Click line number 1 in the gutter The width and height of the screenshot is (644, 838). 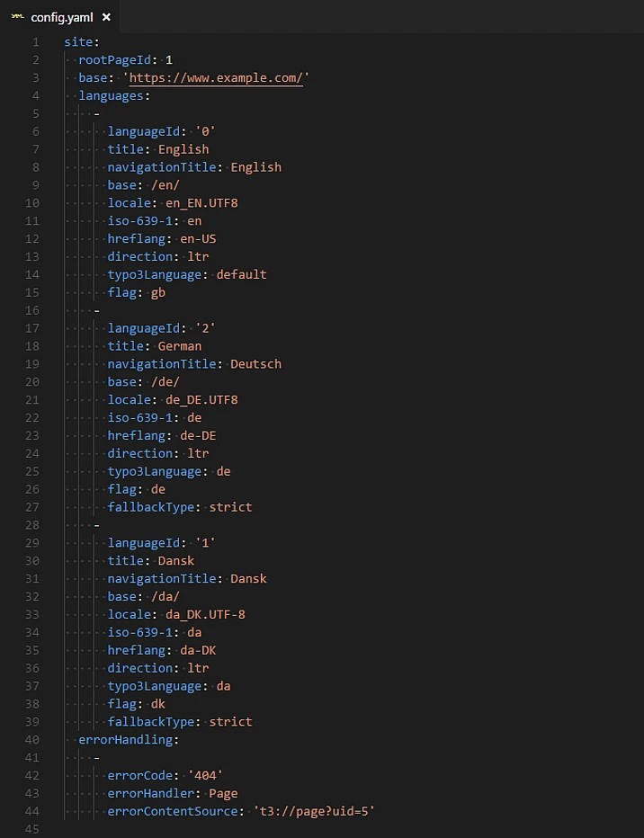(35, 42)
